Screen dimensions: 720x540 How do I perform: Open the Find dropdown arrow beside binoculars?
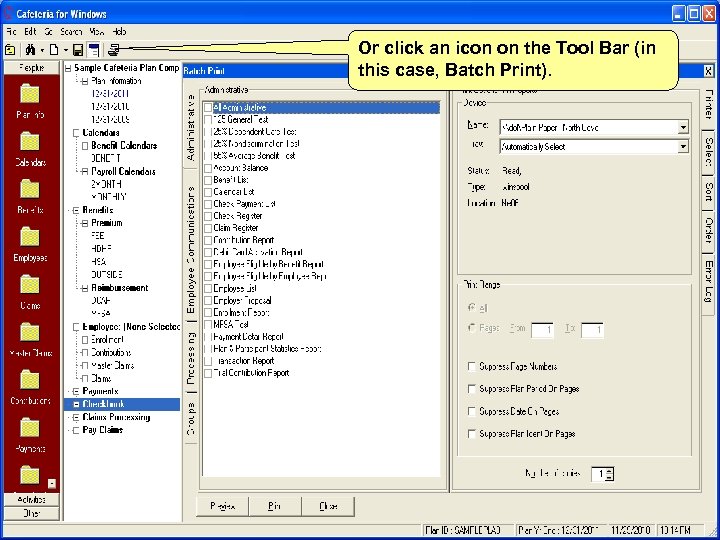pyautogui.click(x=42, y=50)
